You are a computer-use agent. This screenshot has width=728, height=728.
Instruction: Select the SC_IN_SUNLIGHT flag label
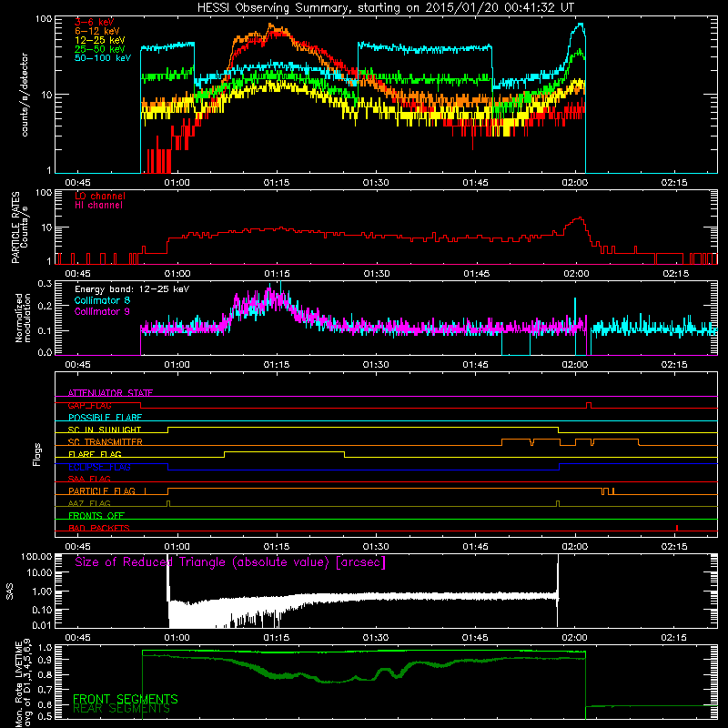click(105, 430)
